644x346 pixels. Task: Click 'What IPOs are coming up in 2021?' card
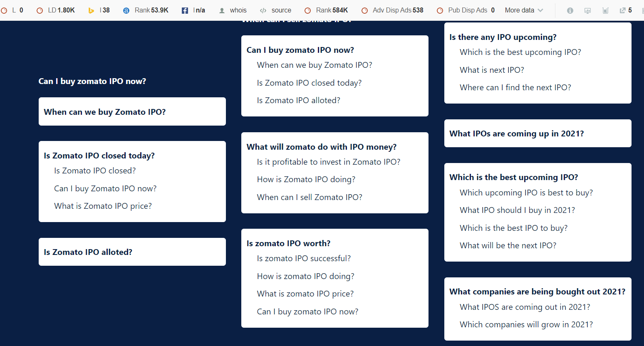(538, 133)
